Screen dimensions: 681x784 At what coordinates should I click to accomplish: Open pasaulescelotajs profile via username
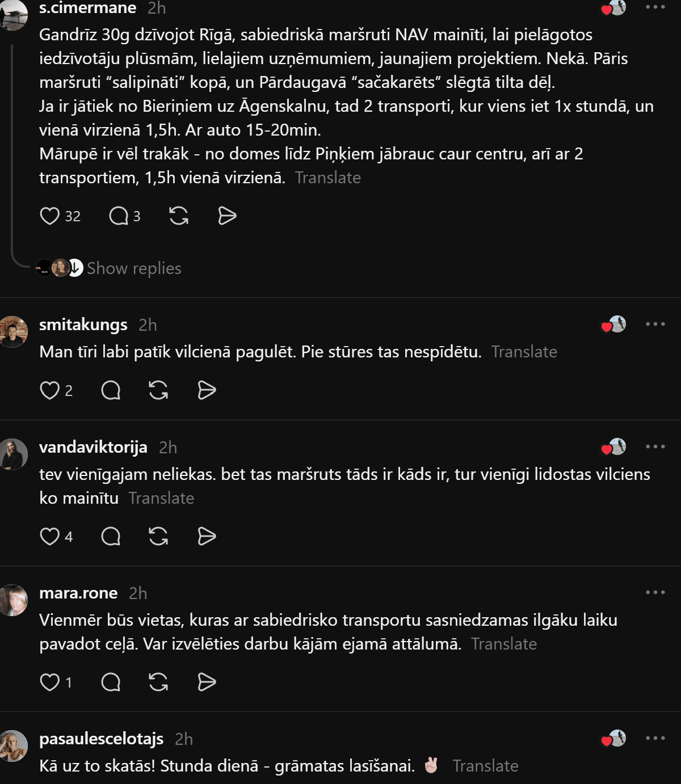click(x=102, y=739)
